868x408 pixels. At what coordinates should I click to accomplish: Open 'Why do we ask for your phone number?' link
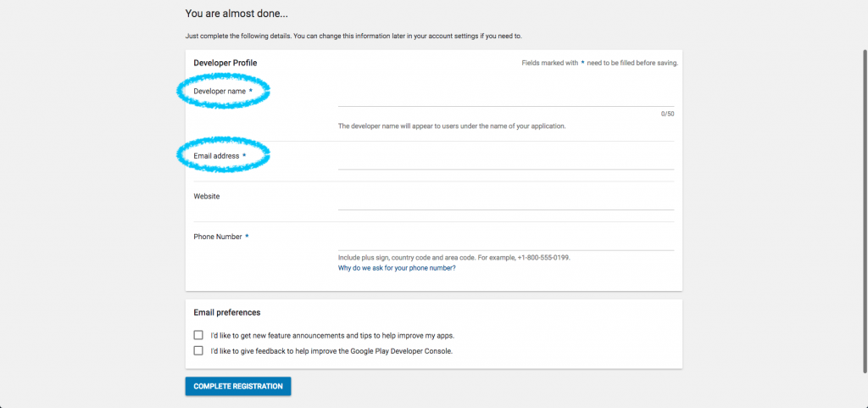[397, 268]
